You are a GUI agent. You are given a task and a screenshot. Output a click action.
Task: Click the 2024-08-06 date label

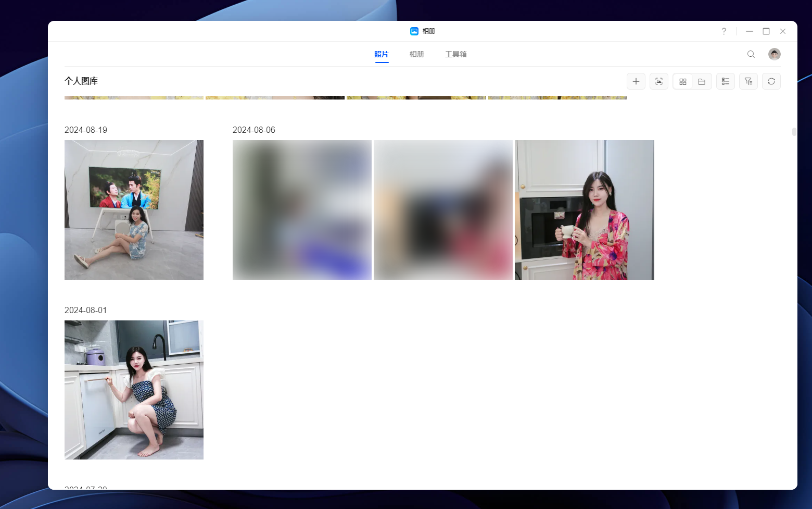coord(254,130)
